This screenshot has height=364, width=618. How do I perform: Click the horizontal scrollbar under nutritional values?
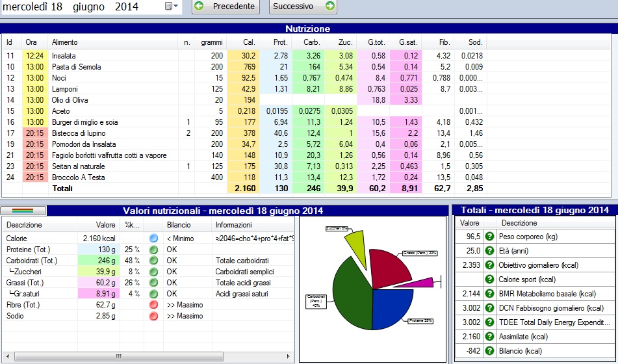[118, 356]
